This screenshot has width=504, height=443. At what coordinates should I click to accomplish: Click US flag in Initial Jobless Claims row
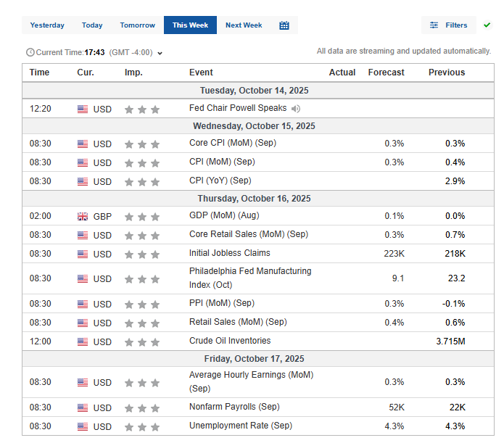coord(83,254)
